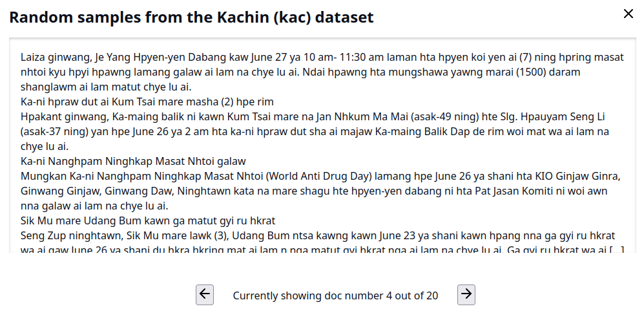Advance to the next document sample
The width and height of the screenshot is (644, 311).
coord(466,295)
